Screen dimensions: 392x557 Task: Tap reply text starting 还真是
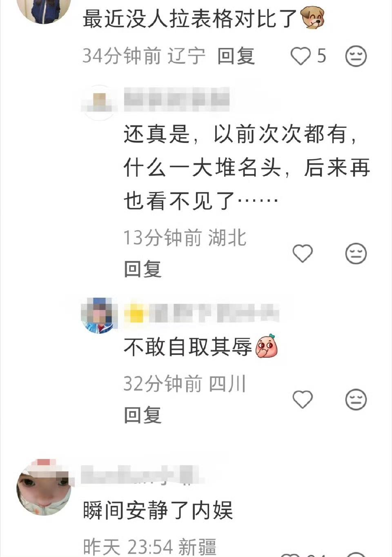[x=247, y=167]
